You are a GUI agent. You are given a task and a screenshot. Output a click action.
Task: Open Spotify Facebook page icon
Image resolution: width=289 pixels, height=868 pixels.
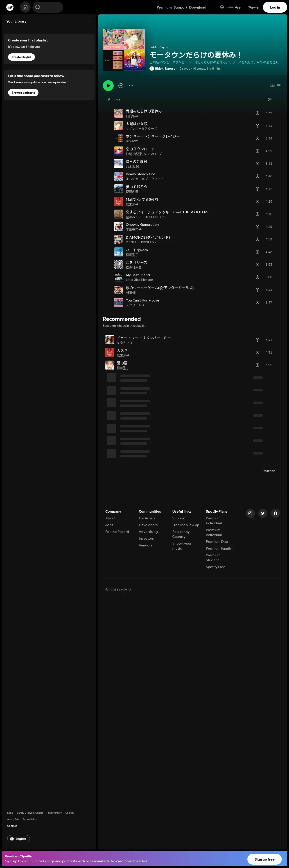click(x=275, y=513)
